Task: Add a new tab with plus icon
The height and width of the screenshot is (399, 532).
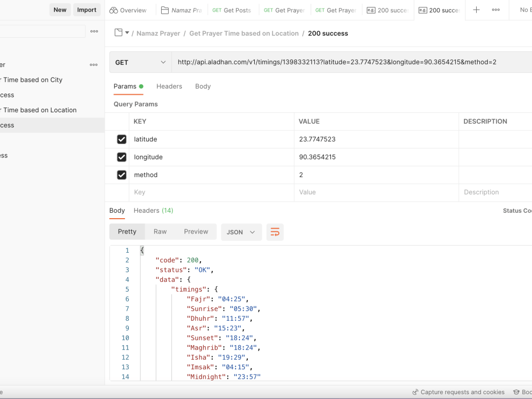Action: coord(476,10)
